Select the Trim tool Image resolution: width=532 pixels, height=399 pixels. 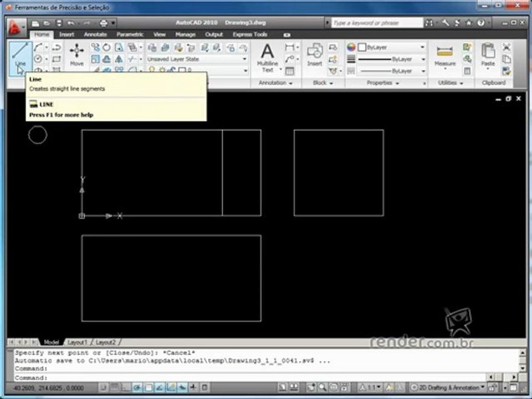tap(132, 59)
